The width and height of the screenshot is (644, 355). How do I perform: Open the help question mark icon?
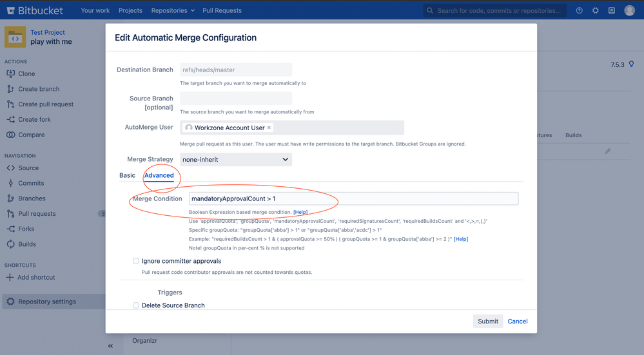pyautogui.click(x=579, y=11)
